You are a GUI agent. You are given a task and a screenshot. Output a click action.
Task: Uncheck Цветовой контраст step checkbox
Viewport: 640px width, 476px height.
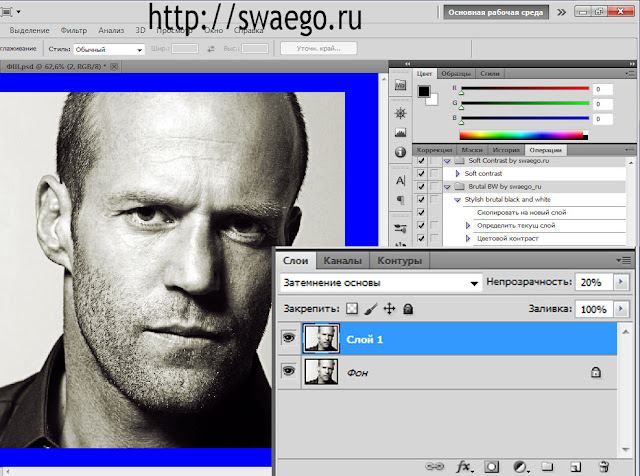tap(421, 238)
